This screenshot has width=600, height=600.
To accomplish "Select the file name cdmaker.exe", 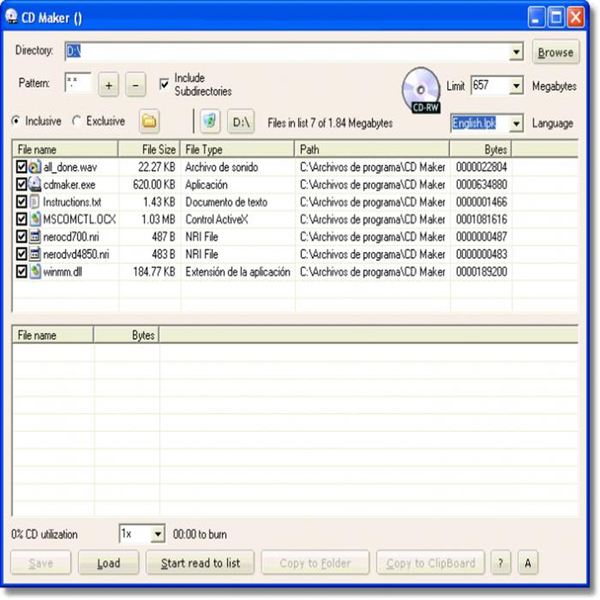I will pyautogui.click(x=69, y=185).
